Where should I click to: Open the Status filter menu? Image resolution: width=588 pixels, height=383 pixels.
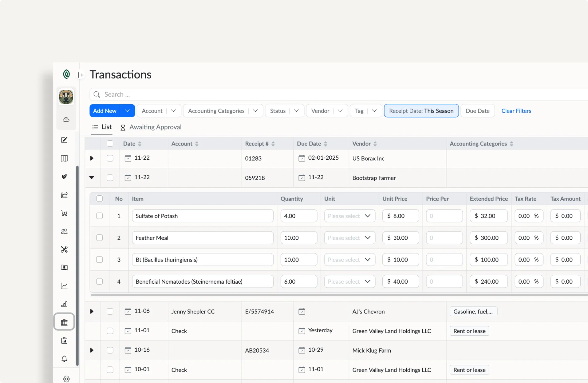pyautogui.click(x=284, y=110)
